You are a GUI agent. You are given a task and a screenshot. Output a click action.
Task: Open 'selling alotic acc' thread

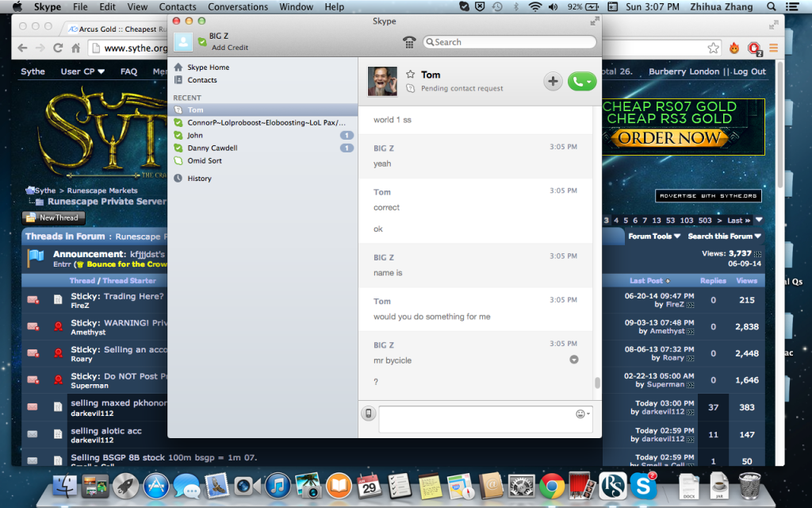click(x=106, y=431)
